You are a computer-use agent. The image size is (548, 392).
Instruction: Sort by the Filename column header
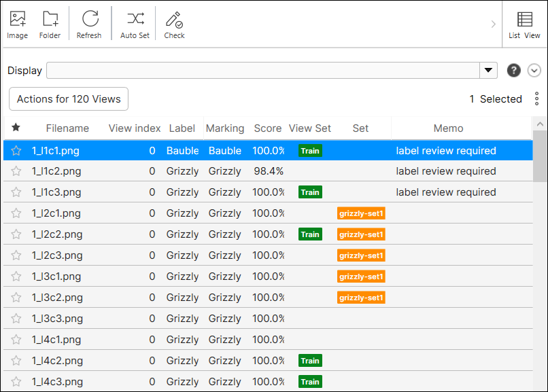pyautogui.click(x=67, y=128)
